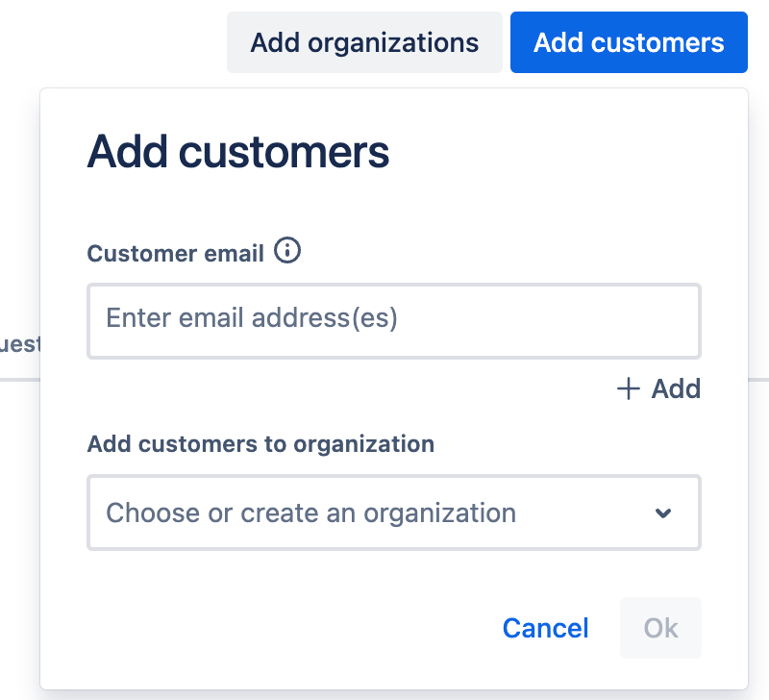The image size is (769, 700).
Task: Click the blue Add customers button
Action: pos(629,42)
